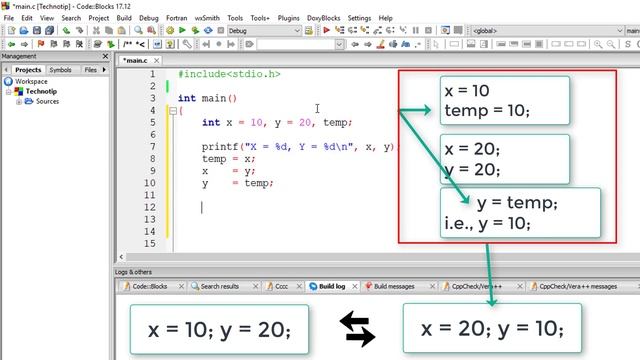The width and height of the screenshot is (640, 360).
Task: Pause the debugger with the break icon
Action: [x=416, y=30]
